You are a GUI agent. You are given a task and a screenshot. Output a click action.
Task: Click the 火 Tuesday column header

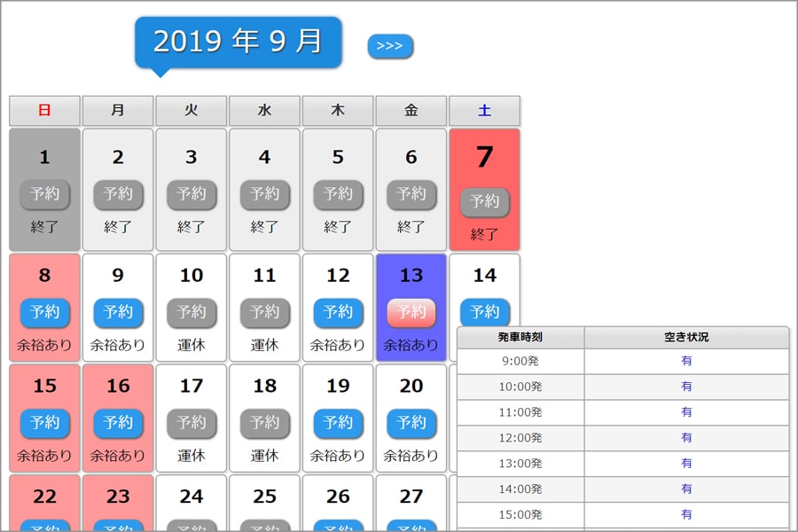192,111
